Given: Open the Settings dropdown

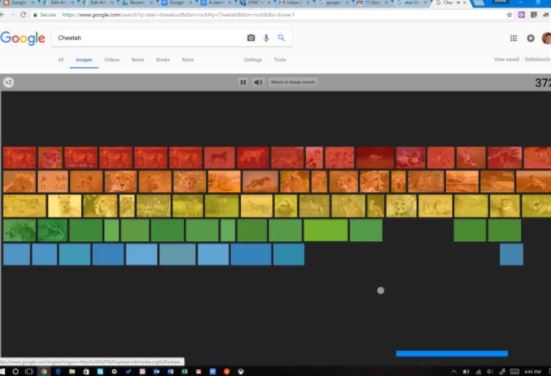Looking at the screenshot, I should 253,60.
